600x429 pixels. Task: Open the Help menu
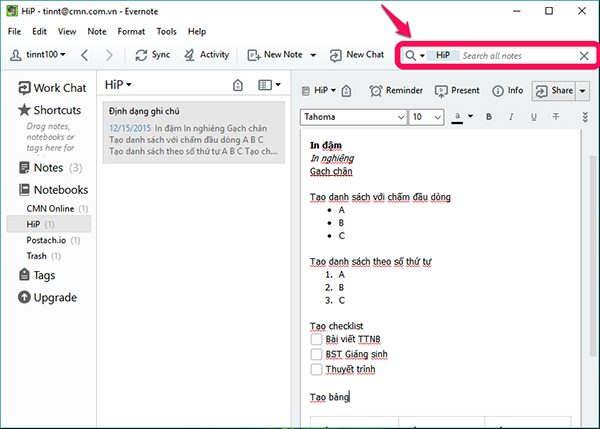pos(197,32)
